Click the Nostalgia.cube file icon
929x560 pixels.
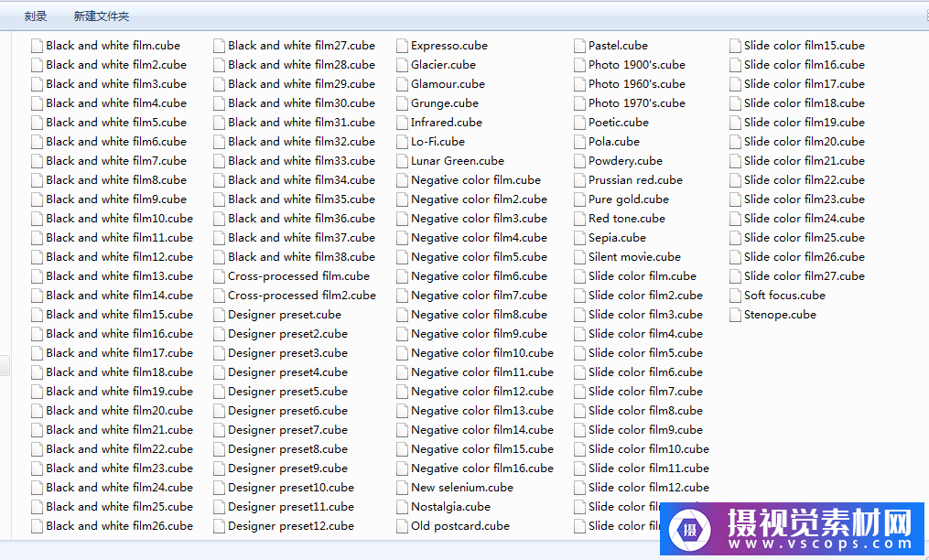(402, 507)
